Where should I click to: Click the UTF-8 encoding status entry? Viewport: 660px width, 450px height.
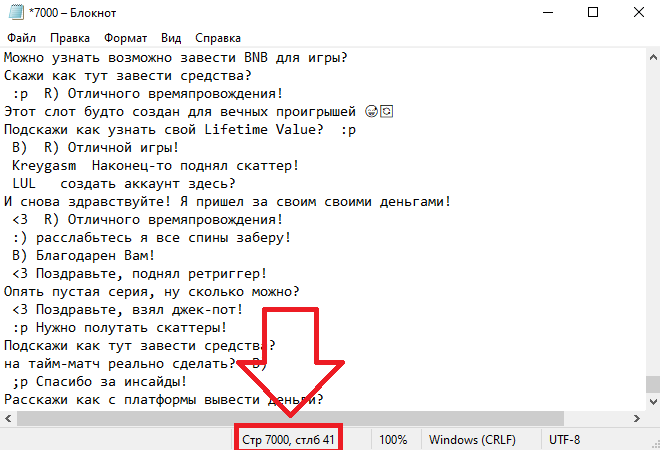(x=564, y=440)
